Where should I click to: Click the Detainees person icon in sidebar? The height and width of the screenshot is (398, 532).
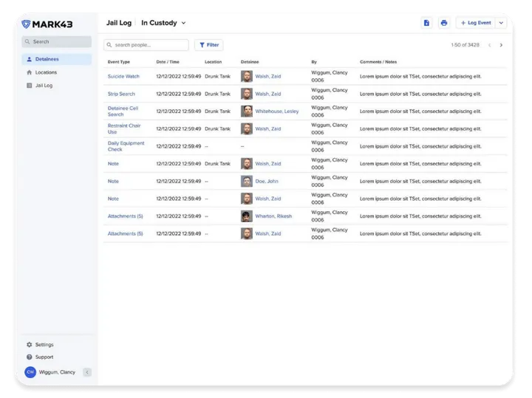coord(29,59)
